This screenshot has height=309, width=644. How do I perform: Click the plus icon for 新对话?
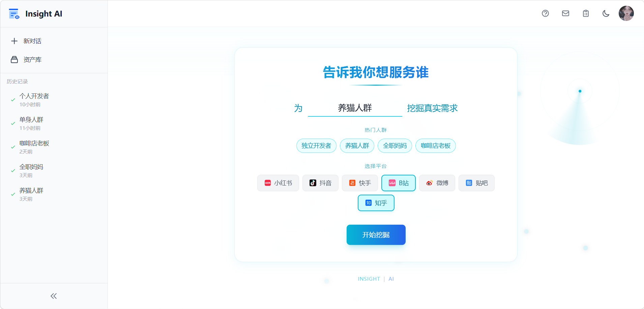coord(14,41)
